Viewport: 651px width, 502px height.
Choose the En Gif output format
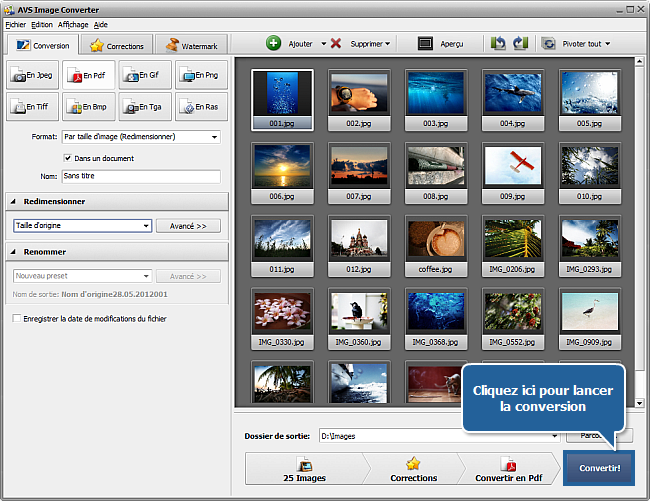(145, 75)
